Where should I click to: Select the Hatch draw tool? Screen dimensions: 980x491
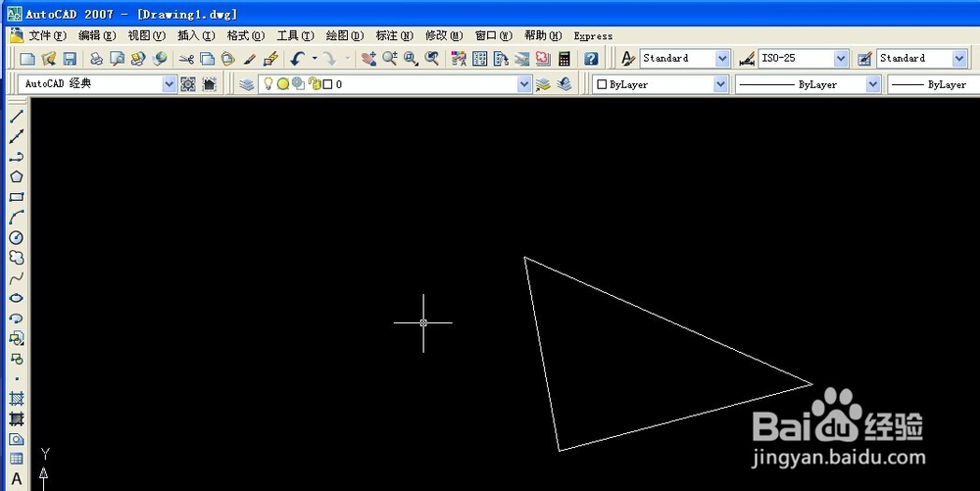pyautogui.click(x=17, y=399)
